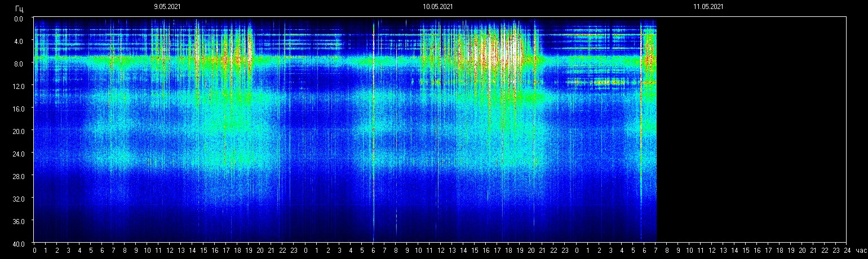Screen dimensions: 868x259
Task: Click the 9.05.2021 date label
Action: click(x=167, y=7)
